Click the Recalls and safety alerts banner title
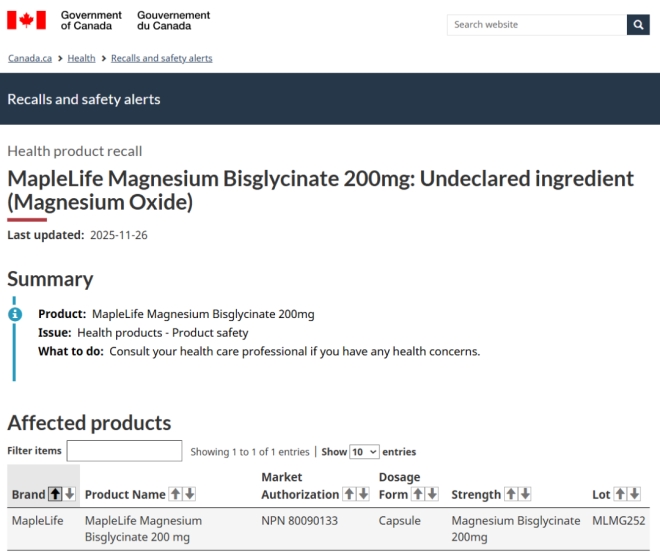Viewport: 660px width, 559px height. point(84,99)
